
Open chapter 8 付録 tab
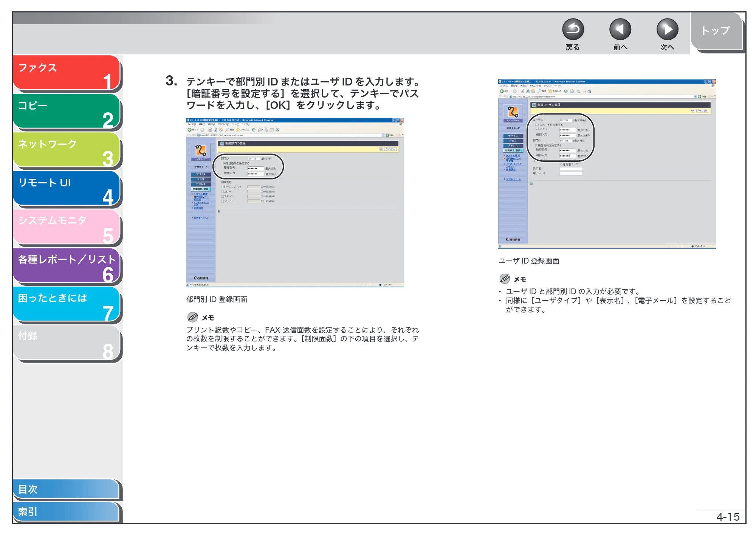67,343
